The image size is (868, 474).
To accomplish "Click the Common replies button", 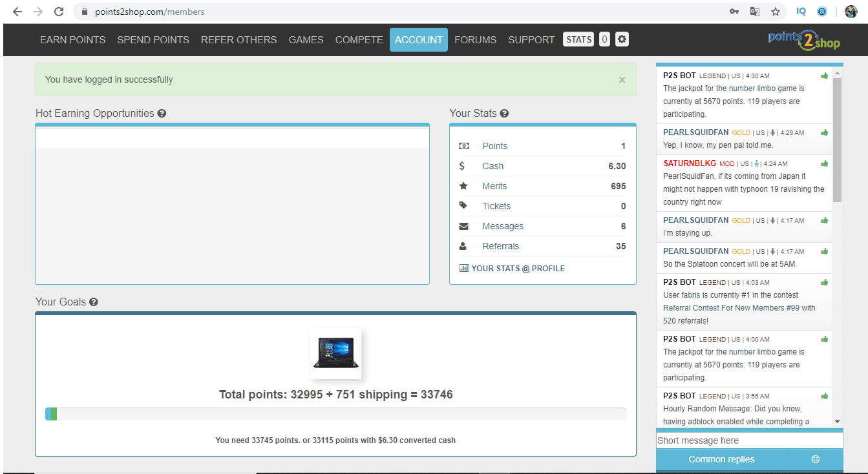I will (722, 459).
